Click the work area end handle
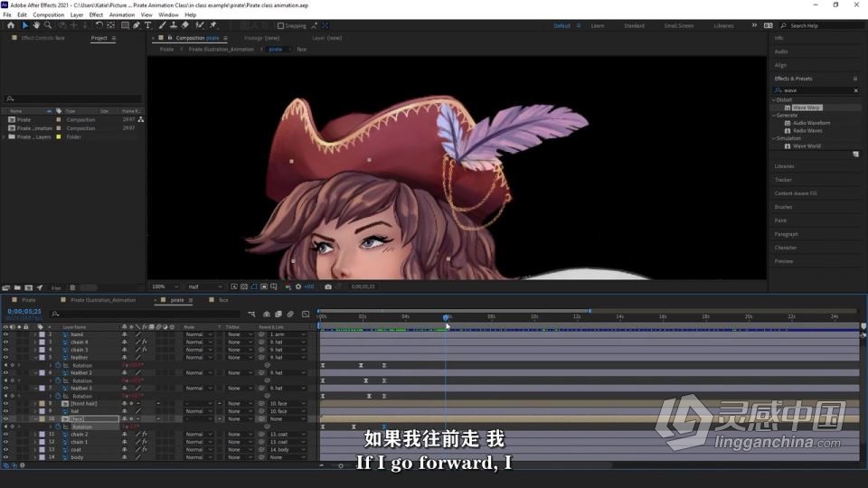The image size is (868, 488). point(590,311)
